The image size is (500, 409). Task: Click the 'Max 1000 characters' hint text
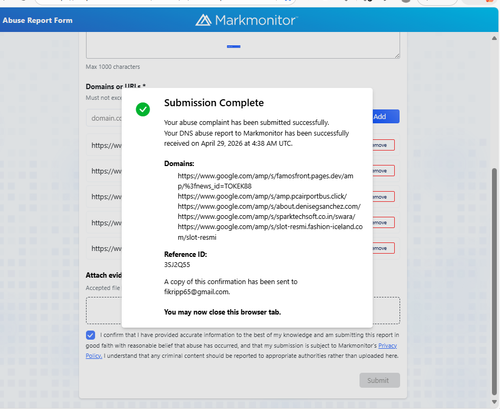[x=113, y=67]
